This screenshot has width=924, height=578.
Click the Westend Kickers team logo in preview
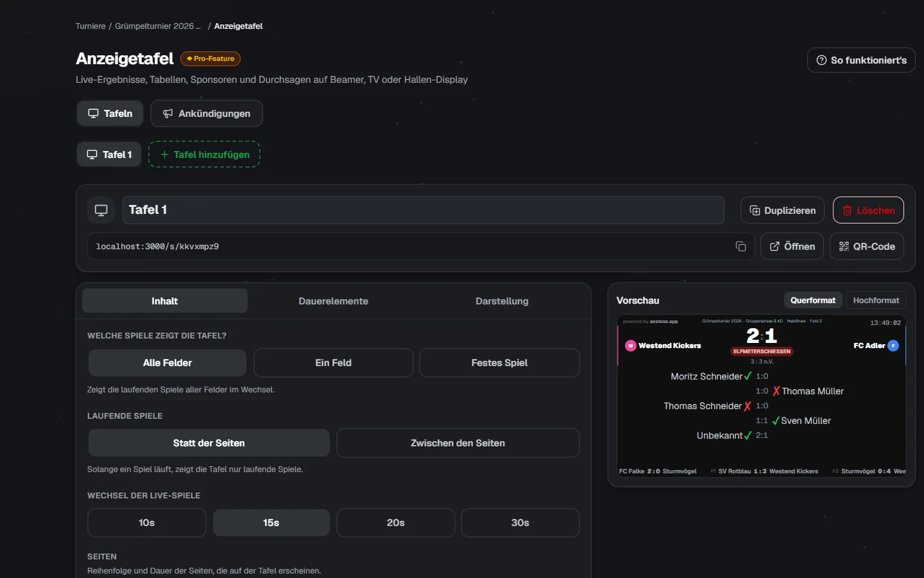pyautogui.click(x=631, y=346)
